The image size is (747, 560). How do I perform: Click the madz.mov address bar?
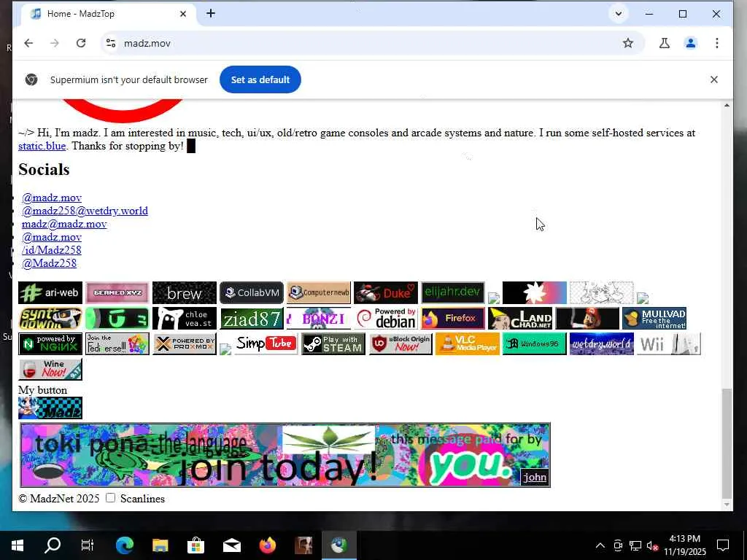point(371,43)
